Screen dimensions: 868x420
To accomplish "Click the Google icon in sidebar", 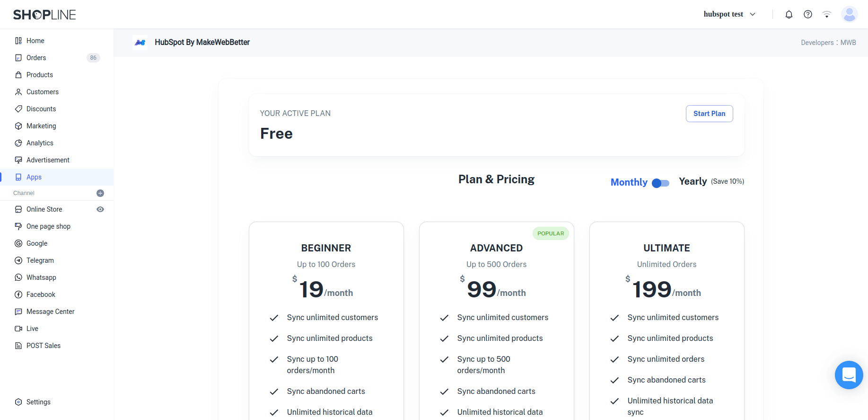I will (18, 243).
